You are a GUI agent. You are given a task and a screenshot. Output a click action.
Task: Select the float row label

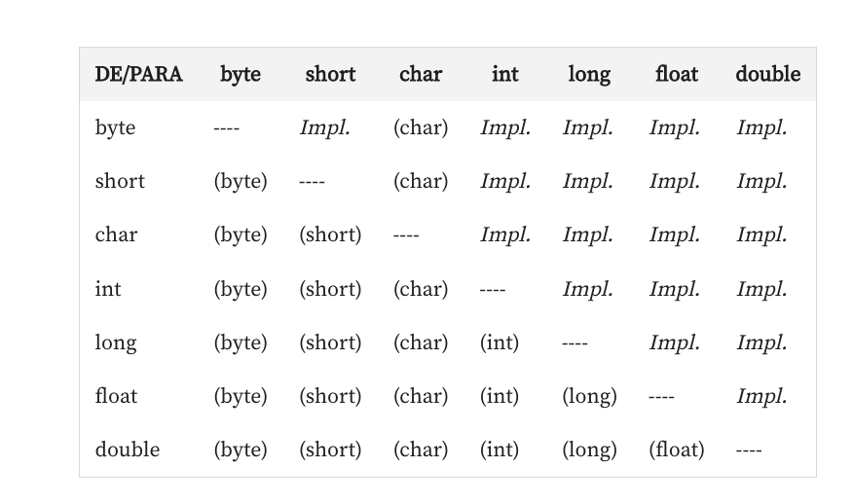click(x=116, y=396)
